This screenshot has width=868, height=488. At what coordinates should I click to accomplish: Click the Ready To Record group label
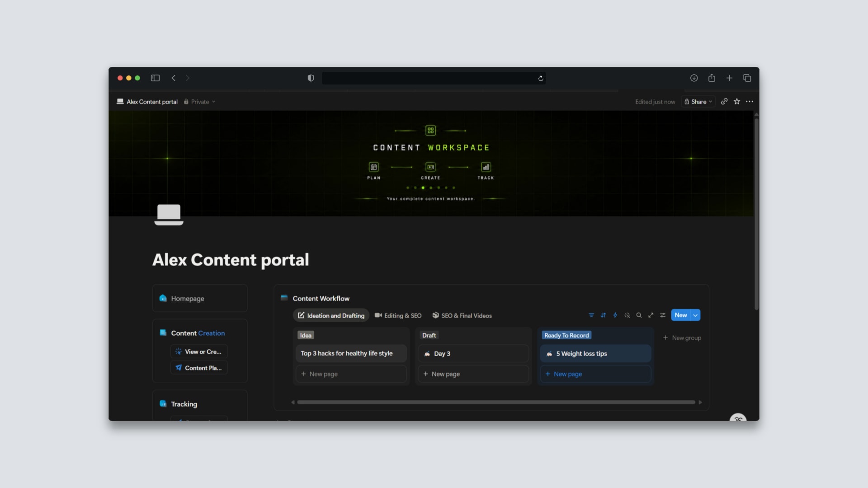click(x=566, y=335)
